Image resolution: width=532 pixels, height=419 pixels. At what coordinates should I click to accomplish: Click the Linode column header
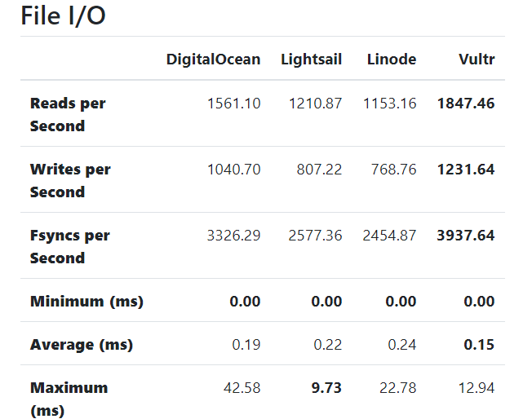pos(392,59)
